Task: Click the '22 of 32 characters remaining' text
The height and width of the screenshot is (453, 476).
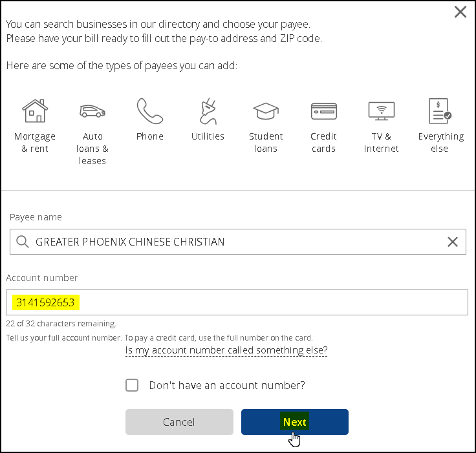Action: [x=61, y=324]
